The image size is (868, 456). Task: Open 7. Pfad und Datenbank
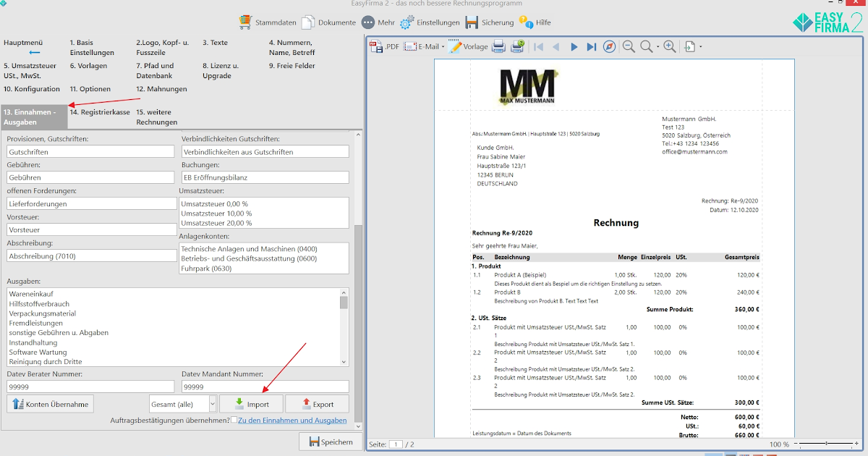coord(155,70)
